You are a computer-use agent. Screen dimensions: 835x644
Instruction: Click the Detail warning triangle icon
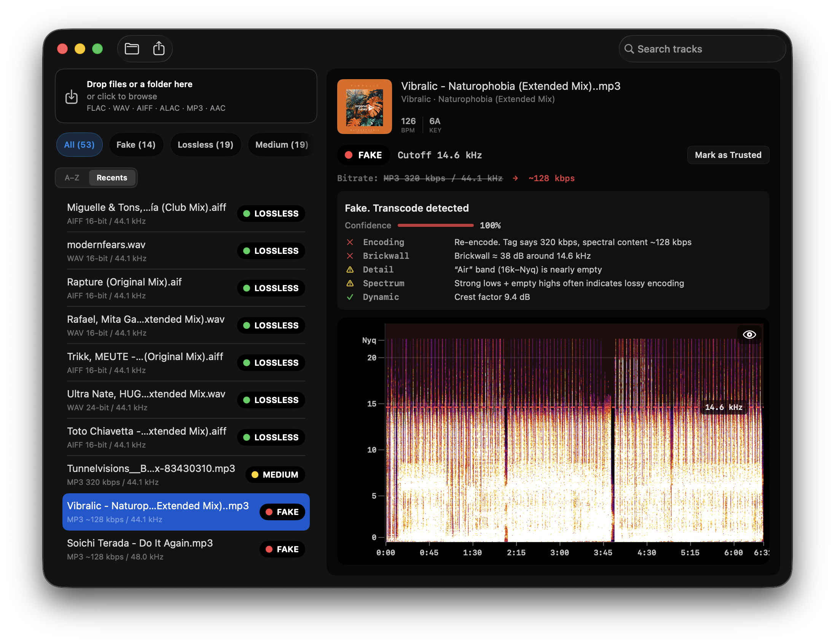(x=350, y=269)
